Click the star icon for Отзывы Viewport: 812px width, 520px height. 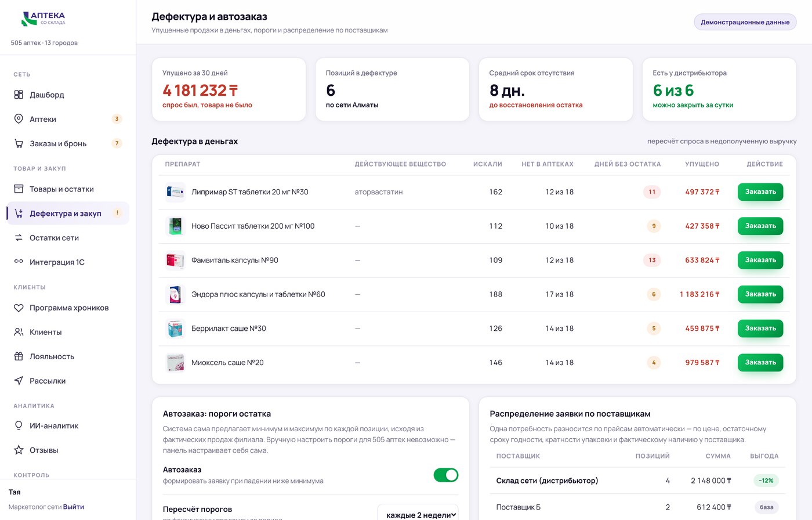click(19, 450)
